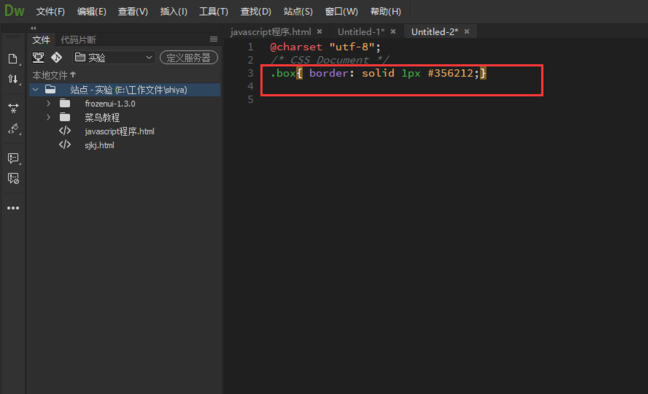Click the remove comment icon

(13, 179)
